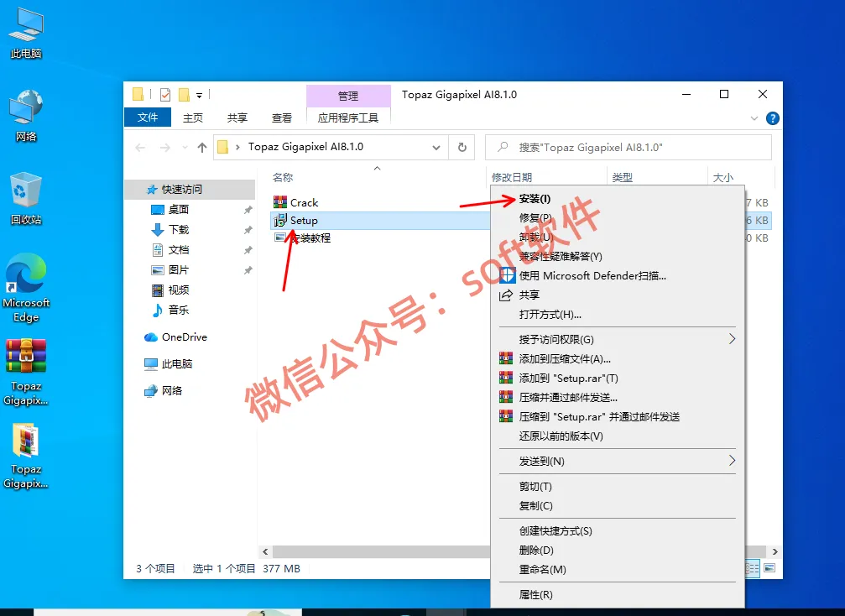
Task: Navigate back in Explorer
Action: tap(141, 147)
